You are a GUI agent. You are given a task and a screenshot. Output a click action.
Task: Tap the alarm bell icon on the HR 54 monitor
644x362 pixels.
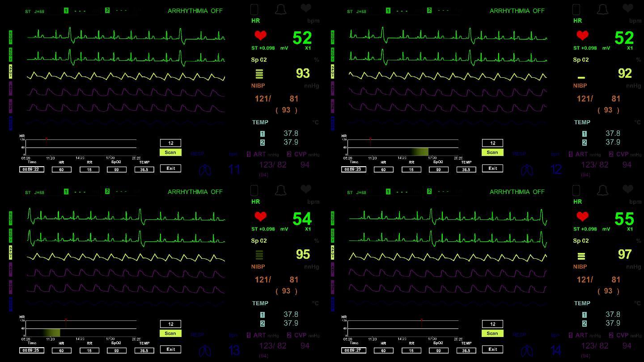point(280,190)
